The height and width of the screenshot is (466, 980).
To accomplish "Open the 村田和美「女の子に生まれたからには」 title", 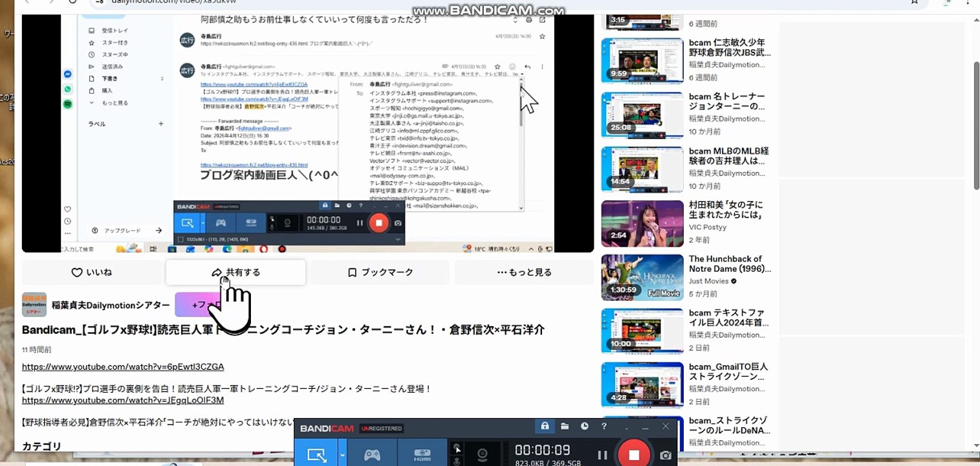I will [x=726, y=210].
